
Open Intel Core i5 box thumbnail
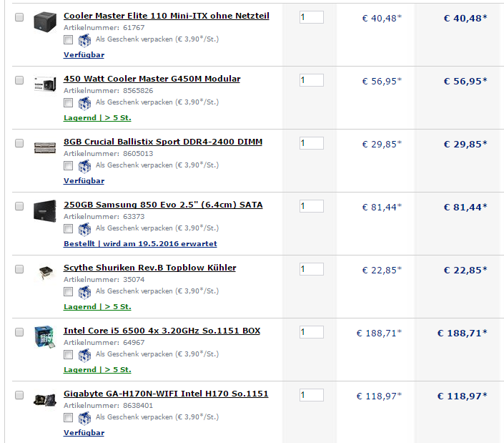pyautogui.click(x=45, y=336)
